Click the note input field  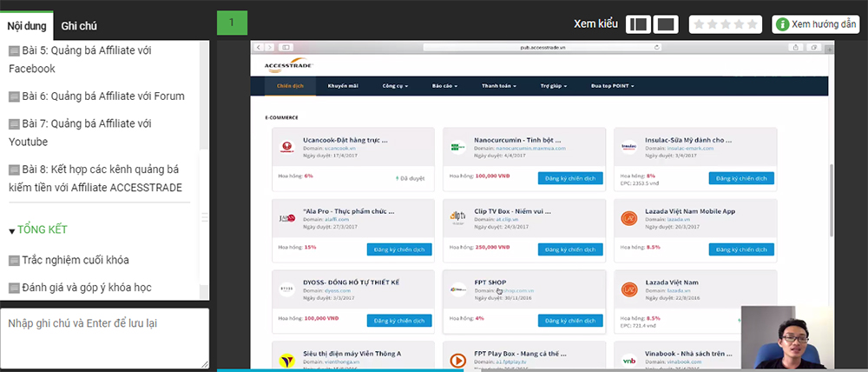point(105,337)
